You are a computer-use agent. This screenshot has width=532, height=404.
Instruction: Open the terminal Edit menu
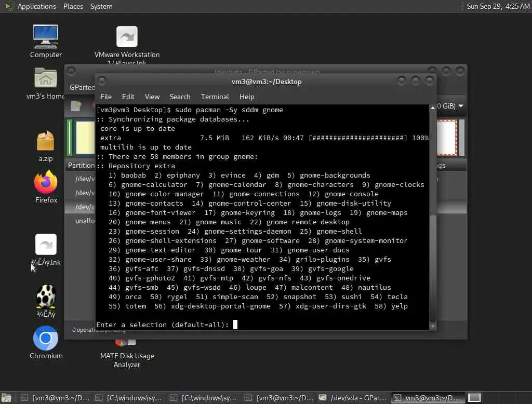pos(128,97)
